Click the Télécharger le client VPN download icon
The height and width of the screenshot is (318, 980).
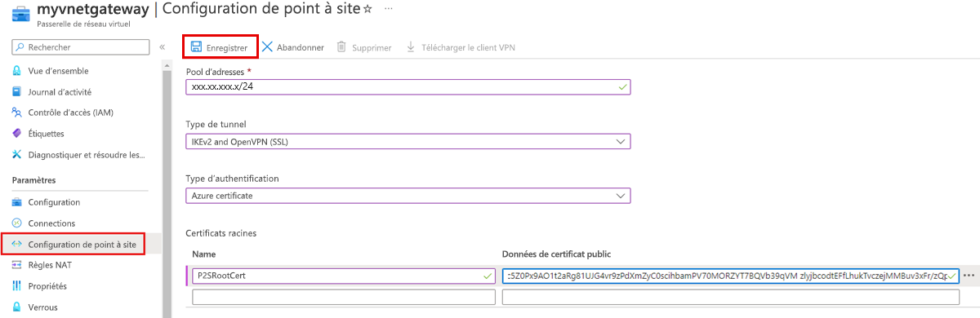[x=411, y=47]
